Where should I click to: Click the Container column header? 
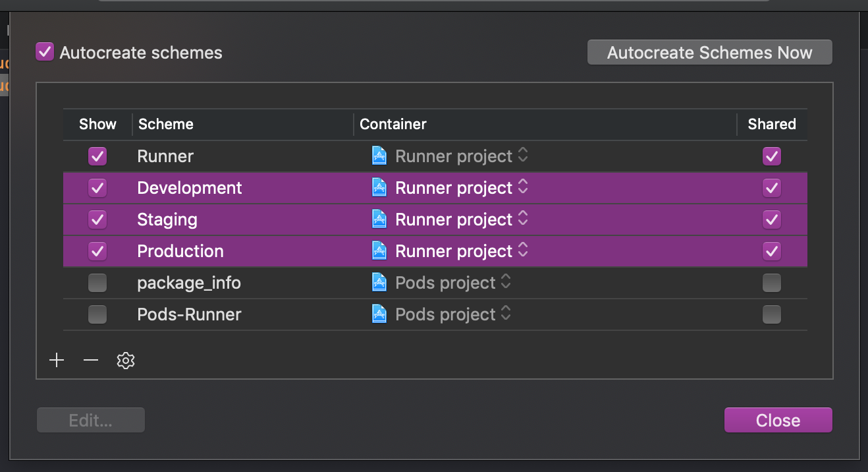[393, 125]
